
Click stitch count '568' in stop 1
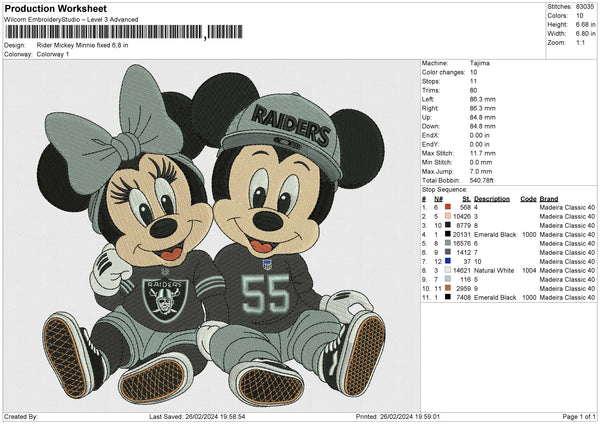(465, 207)
